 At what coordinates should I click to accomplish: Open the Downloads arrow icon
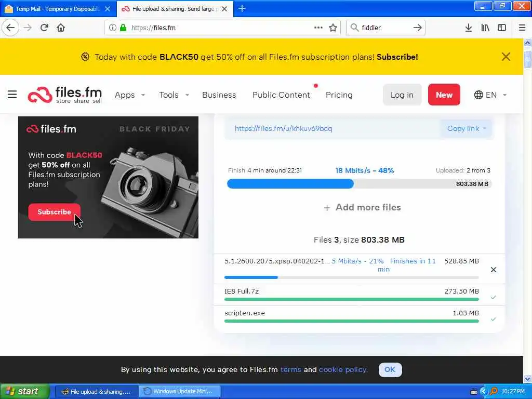click(468, 28)
